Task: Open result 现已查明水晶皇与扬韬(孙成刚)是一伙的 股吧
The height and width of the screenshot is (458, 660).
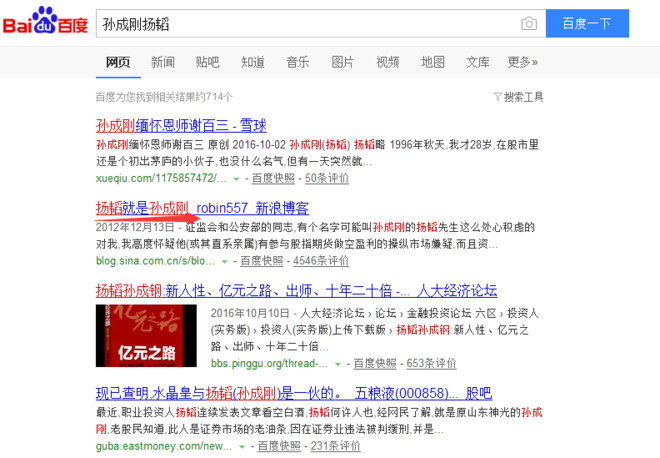Action: tap(294, 393)
